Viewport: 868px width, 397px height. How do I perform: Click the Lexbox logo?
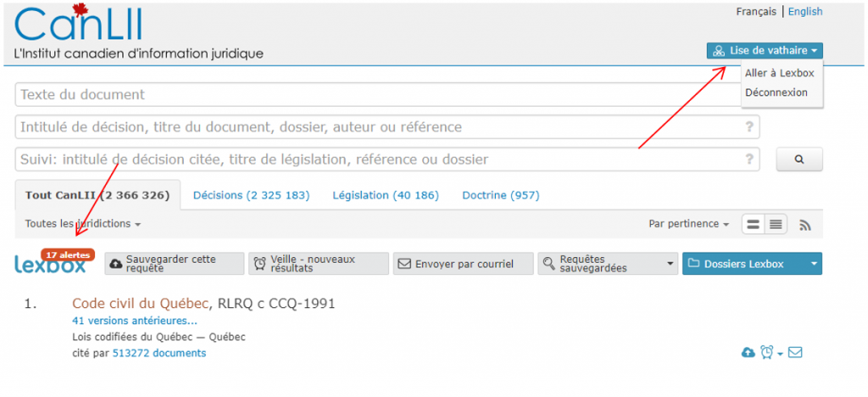tap(50, 266)
